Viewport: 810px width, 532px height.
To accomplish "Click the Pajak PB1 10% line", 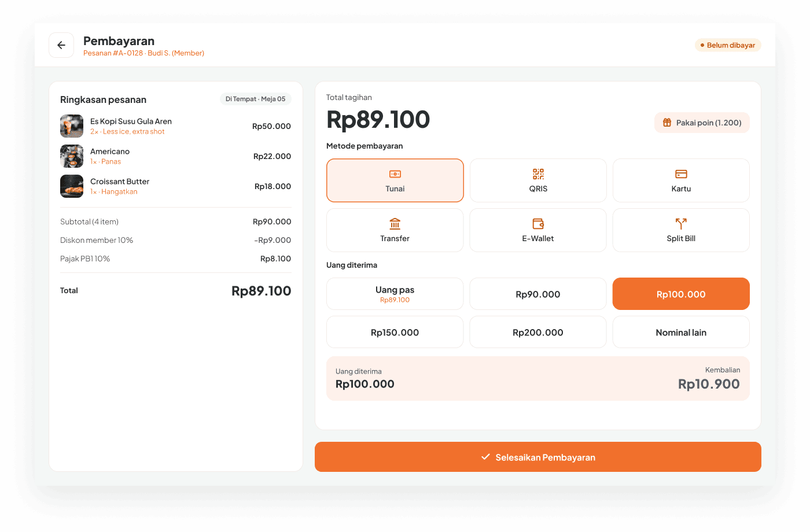I will [176, 258].
